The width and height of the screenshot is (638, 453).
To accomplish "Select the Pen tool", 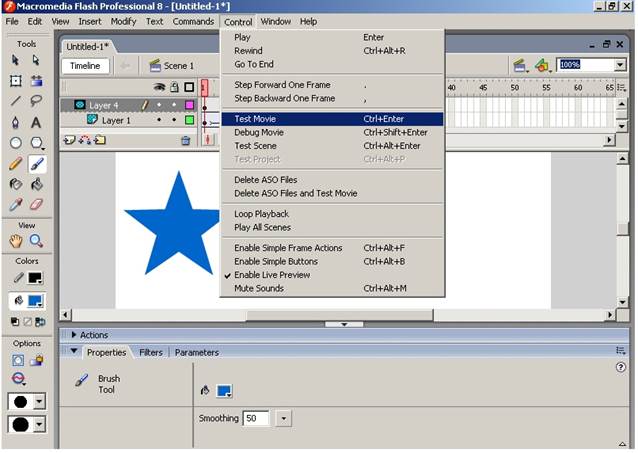I will tap(15, 122).
